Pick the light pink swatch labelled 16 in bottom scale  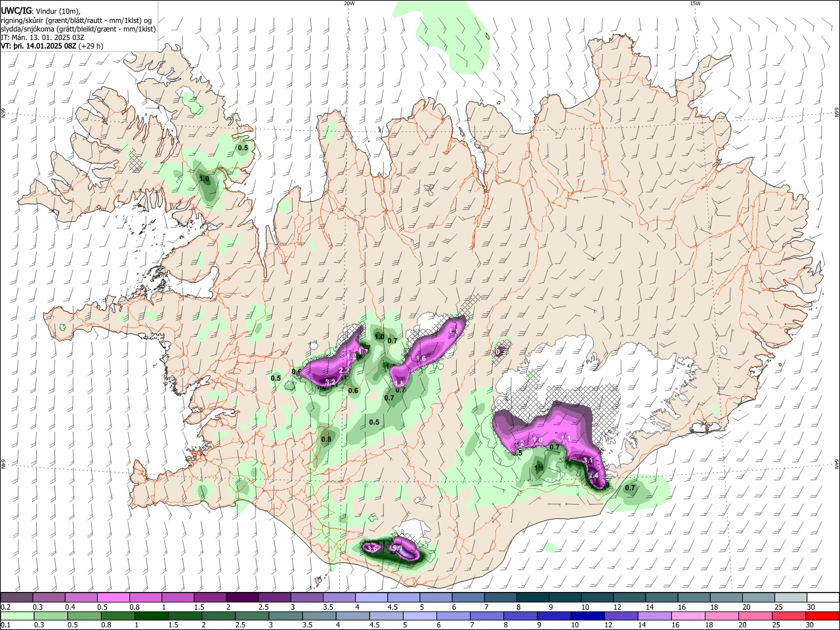[688, 616]
